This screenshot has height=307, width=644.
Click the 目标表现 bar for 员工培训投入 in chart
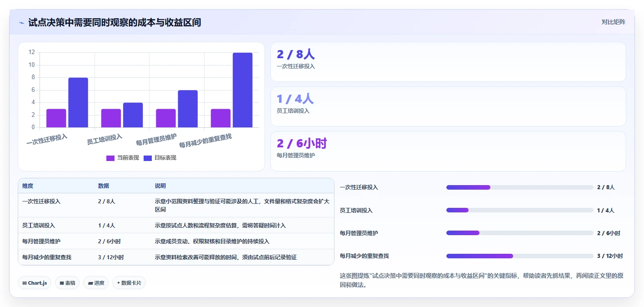click(133, 115)
